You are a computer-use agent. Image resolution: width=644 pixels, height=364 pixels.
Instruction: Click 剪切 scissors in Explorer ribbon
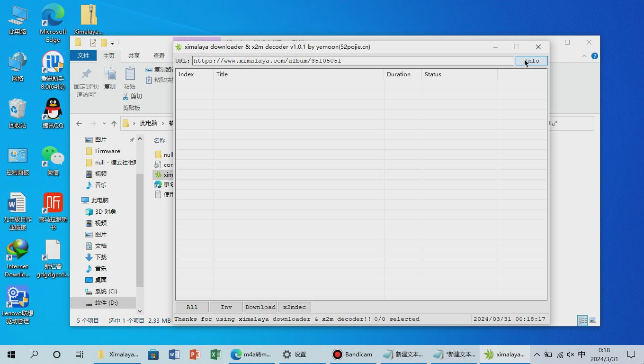click(132, 96)
